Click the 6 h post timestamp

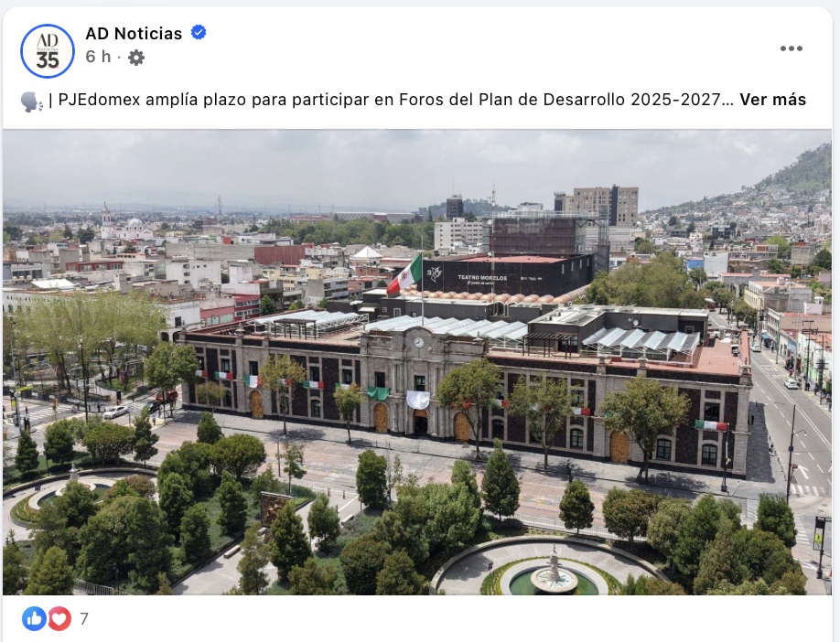pyautogui.click(x=99, y=56)
